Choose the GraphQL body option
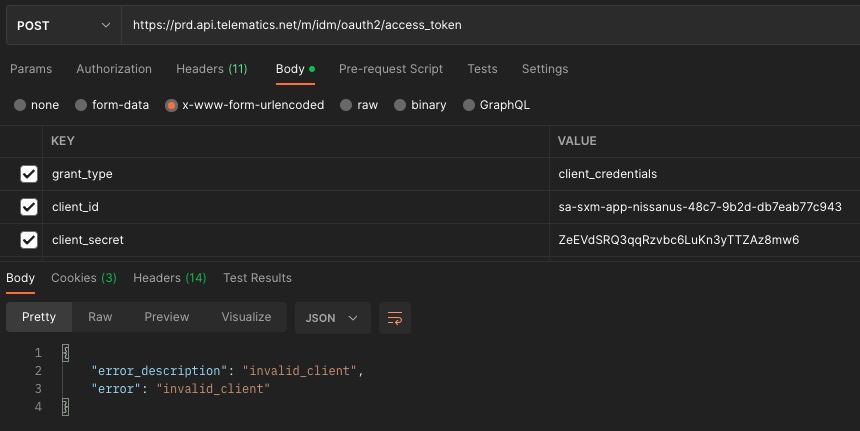 coord(468,105)
